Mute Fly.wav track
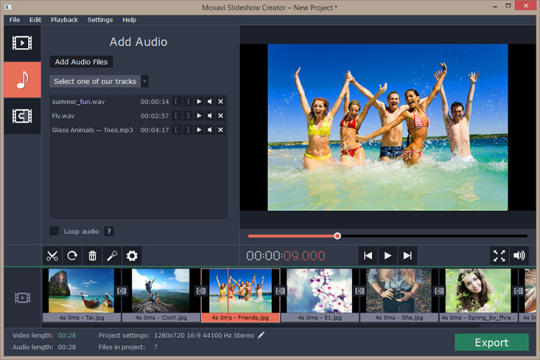 [210, 116]
